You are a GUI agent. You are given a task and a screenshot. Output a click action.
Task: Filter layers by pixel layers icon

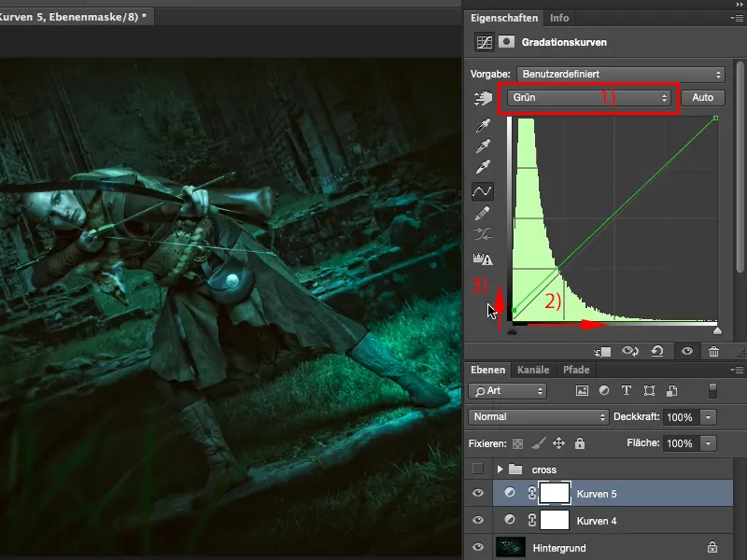click(x=582, y=391)
